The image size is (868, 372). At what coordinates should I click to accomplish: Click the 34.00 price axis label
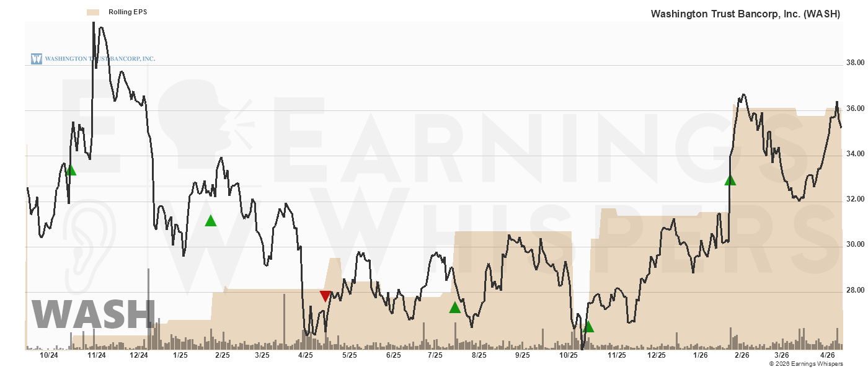pos(856,154)
